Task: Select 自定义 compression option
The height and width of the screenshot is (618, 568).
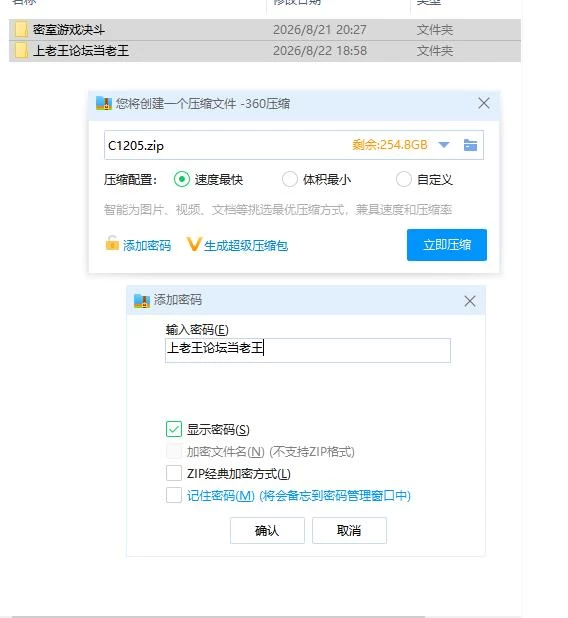Action: [404, 180]
